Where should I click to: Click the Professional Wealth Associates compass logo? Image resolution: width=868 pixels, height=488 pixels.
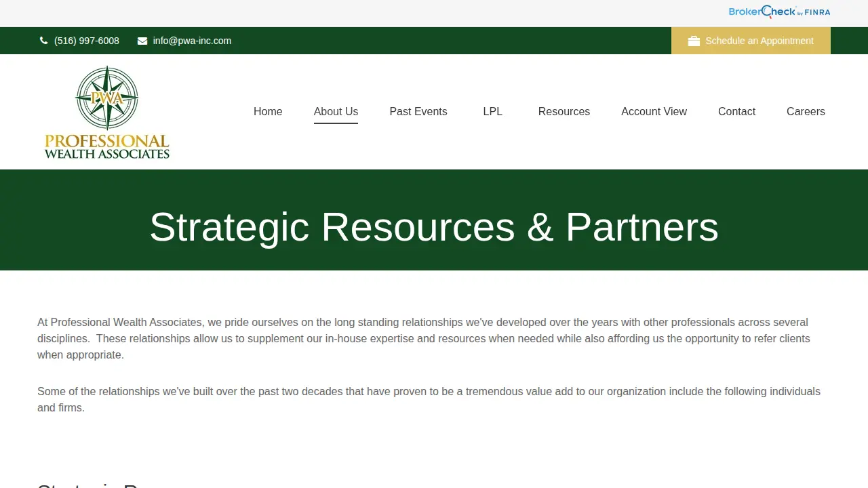pos(107,112)
